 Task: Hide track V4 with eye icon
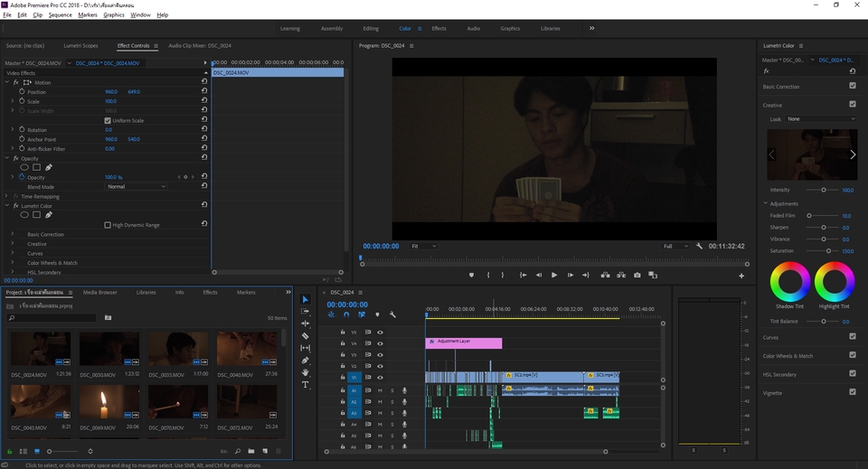tap(381, 343)
